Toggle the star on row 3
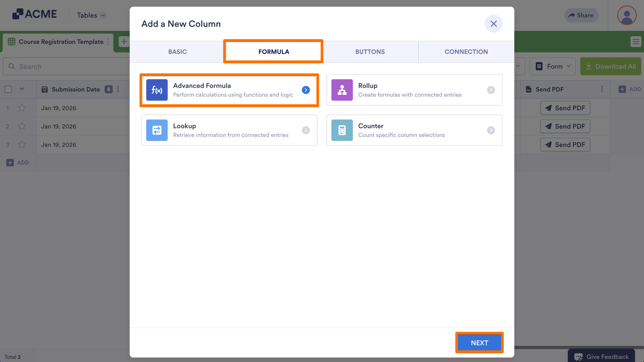This screenshot has height=362, width=644. (x=22, y=145)
